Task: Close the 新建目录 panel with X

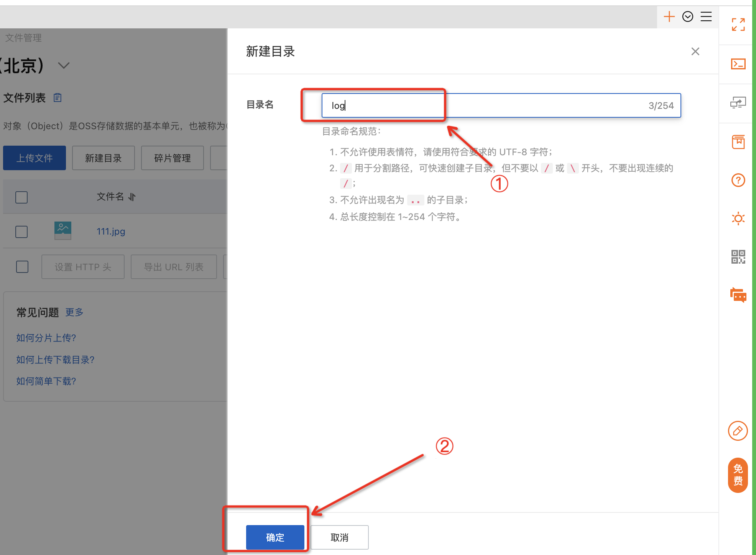Action: pyautogui.click(x=695, y=51)
